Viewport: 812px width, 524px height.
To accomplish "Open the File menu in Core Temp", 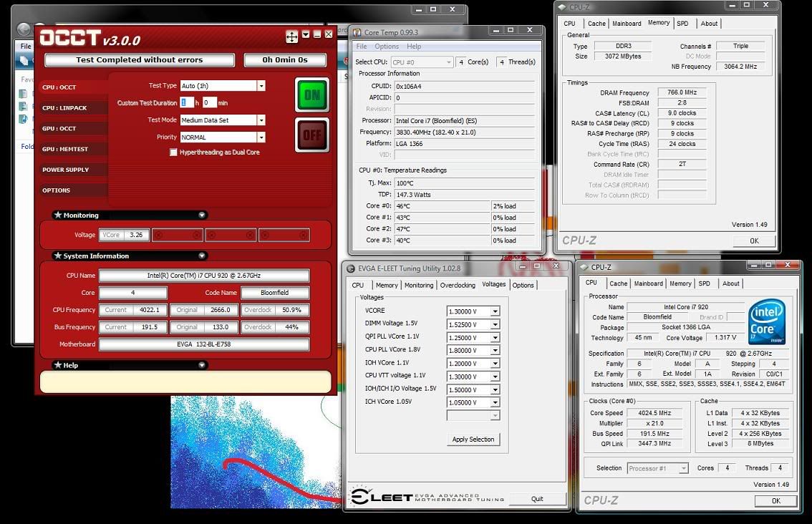I will point(362,46).
